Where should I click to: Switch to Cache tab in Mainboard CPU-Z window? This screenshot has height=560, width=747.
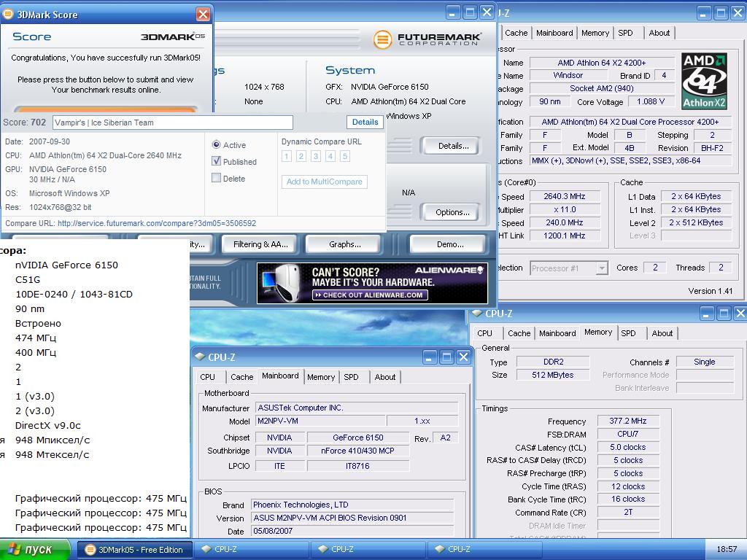[241, 377]
